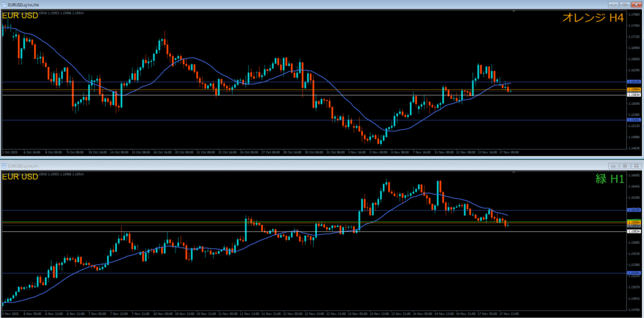The height and width of the screenshot is (318, 644).
Task: Minimize the H4 chart window
Action: [x=612, y=4]
